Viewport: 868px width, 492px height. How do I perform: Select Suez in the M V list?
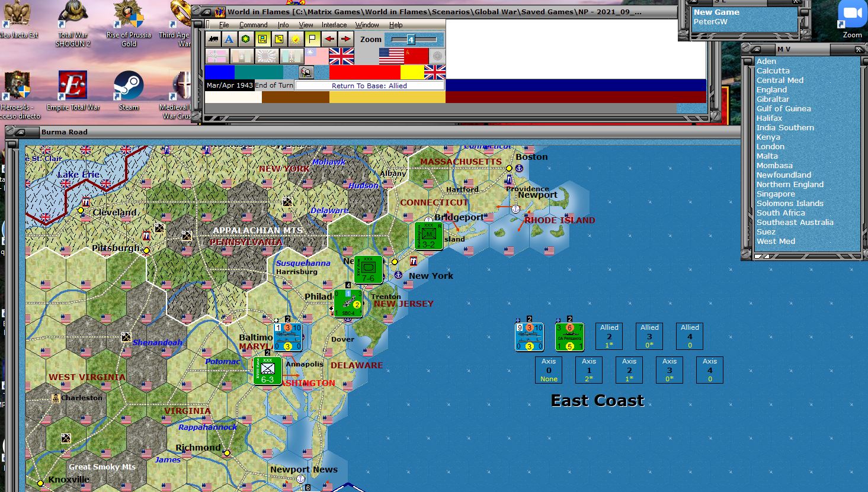(x=765, y=232)
